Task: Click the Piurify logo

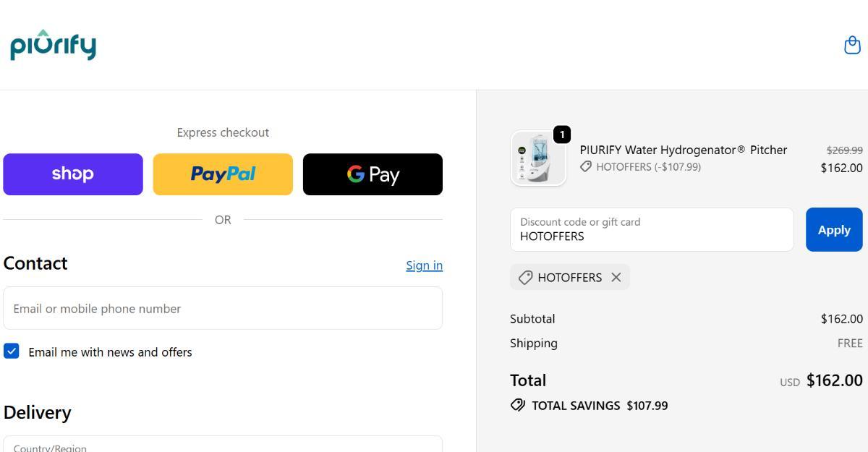Action: pos(53,45)
